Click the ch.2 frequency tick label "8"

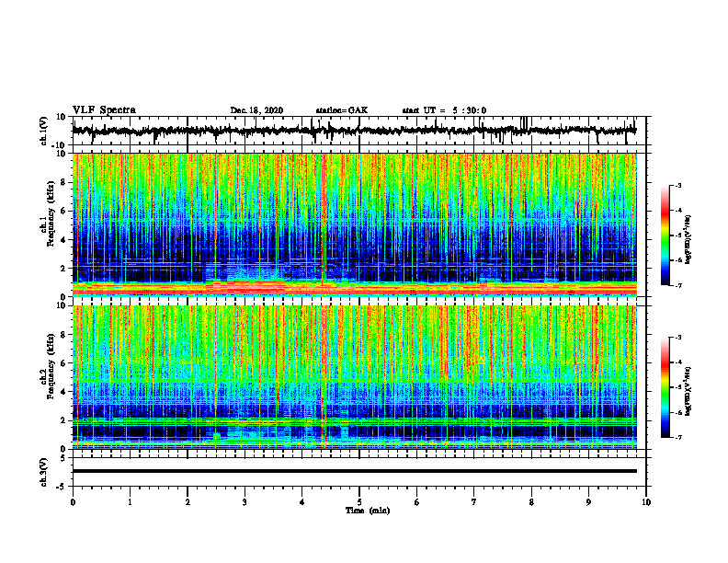63,335
